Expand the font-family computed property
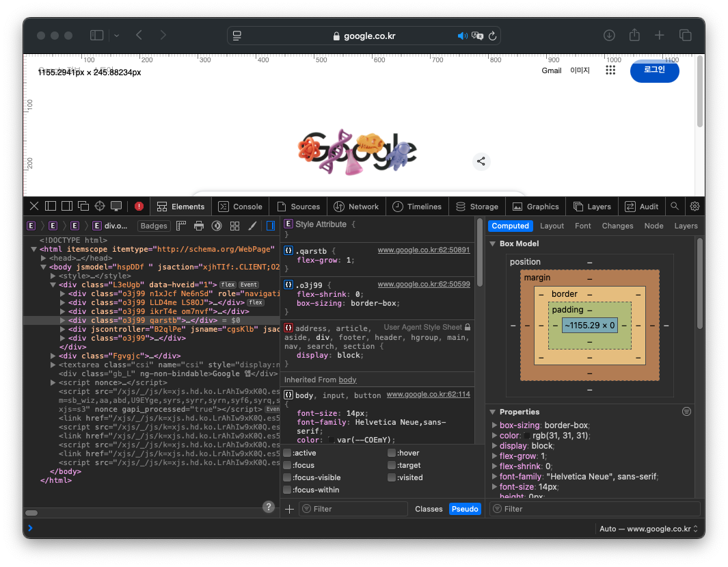This screenshot has width=728, height=567. pos(495,477)
